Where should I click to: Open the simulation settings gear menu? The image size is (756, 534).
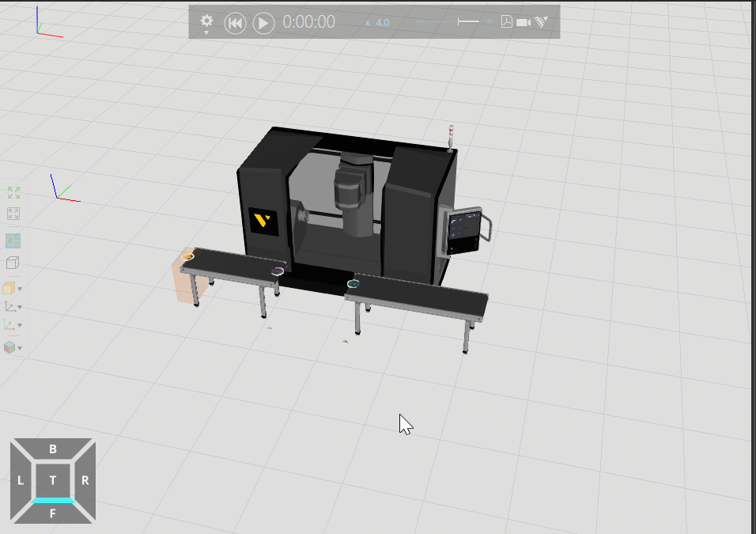206,23
